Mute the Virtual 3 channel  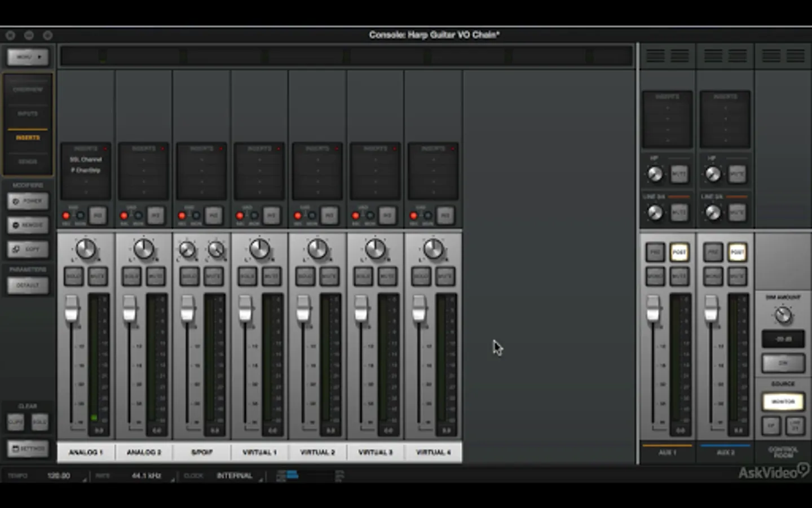tap(388, 277)
